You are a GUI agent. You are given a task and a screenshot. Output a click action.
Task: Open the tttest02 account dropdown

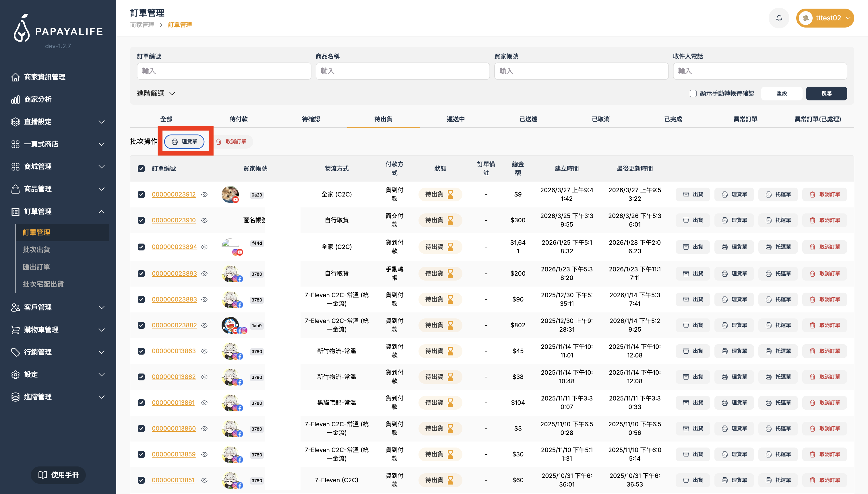pos(825,18)
